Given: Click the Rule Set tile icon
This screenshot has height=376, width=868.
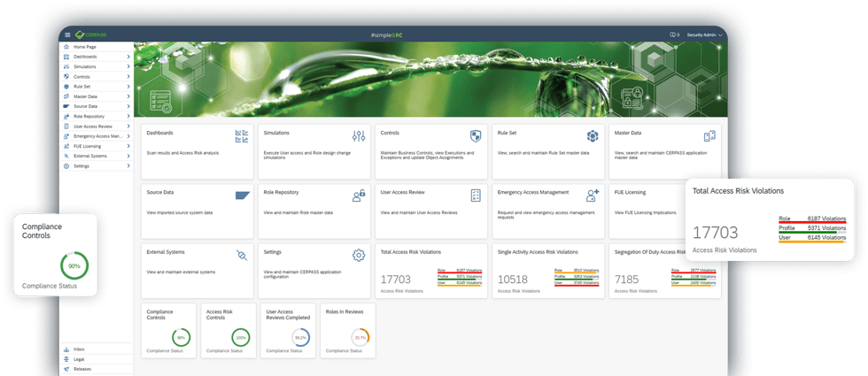Looking at the screenshot, I should [x=593, y=136].
